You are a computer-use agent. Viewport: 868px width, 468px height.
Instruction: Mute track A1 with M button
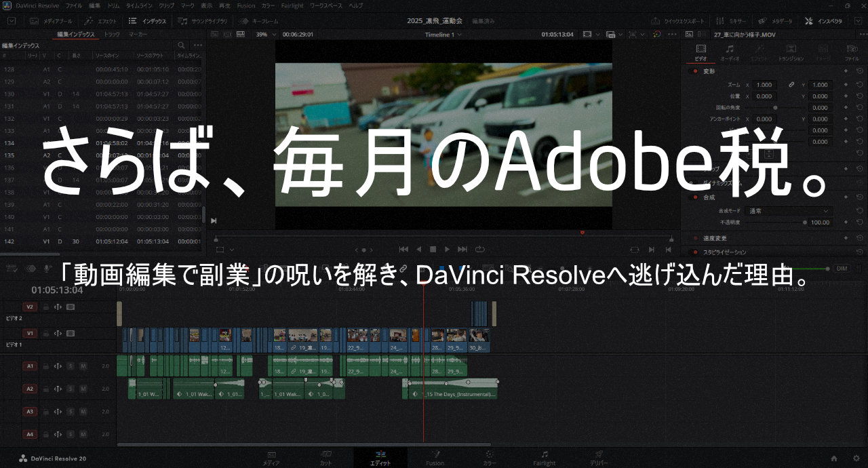[83, 366]
